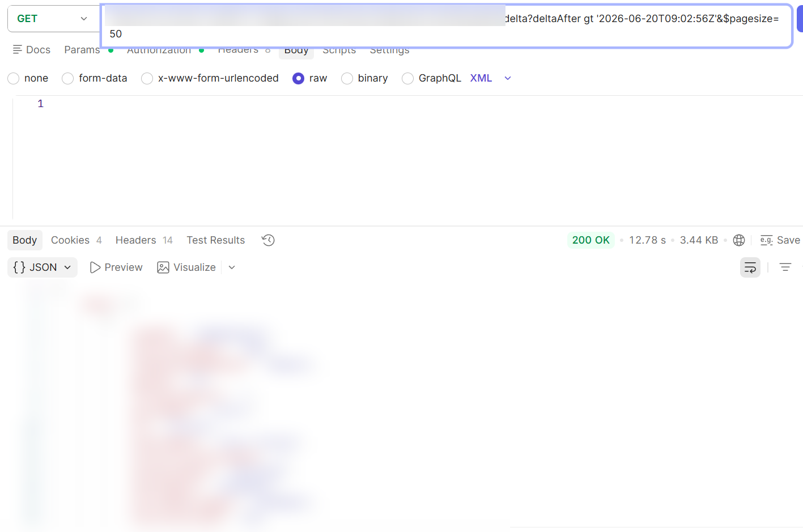Screen dimensions: 803x532
Task: Click the globe network icon
Action: (739, 240)
